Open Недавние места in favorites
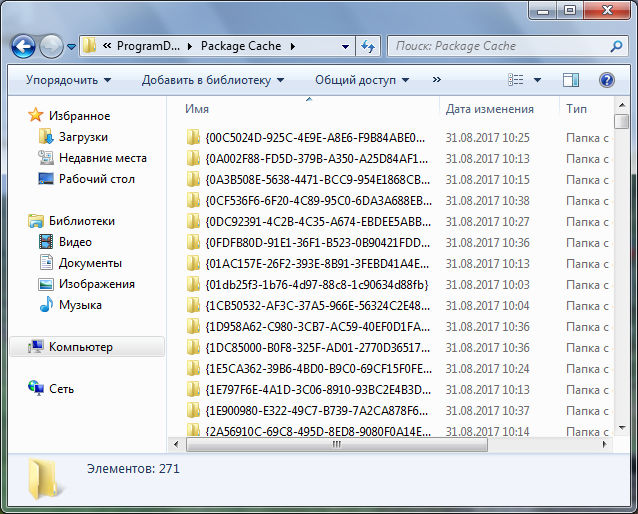 103,158
